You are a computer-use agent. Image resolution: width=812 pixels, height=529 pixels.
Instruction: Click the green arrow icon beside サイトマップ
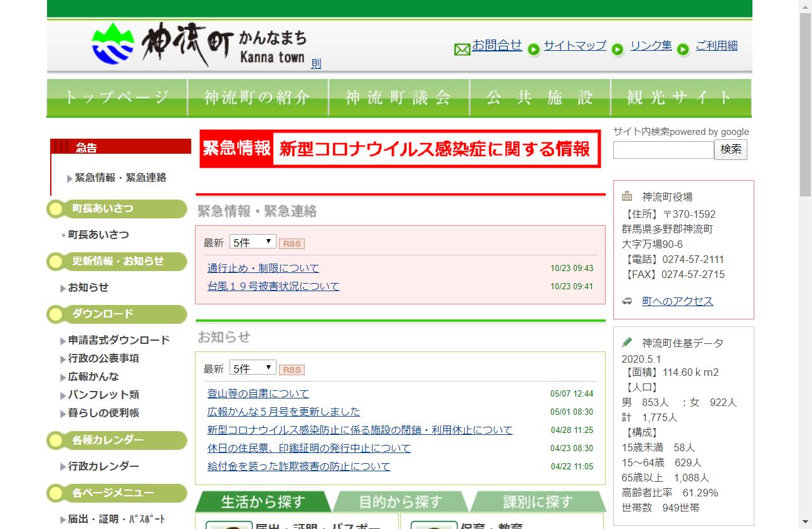pyautogui.click(x=533, y=49)
